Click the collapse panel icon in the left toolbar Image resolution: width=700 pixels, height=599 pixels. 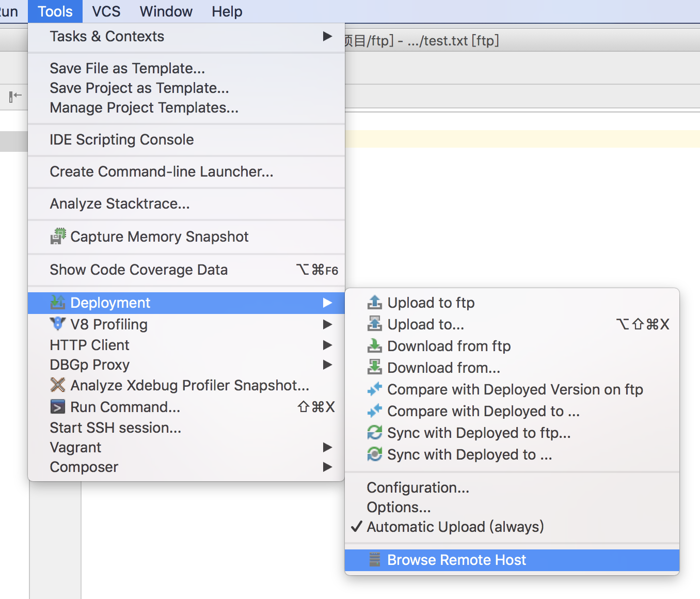[x=15, y=96]
